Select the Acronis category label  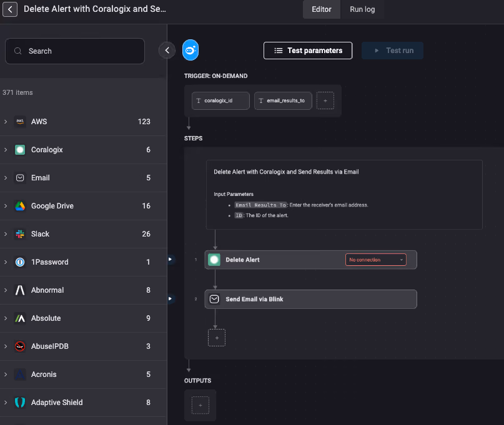pyautogui.click(x=44, y=374)
